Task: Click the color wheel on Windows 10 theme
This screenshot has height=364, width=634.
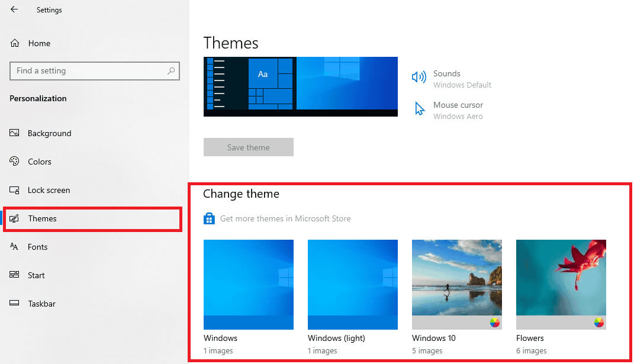Action: [x=494, y=323]
